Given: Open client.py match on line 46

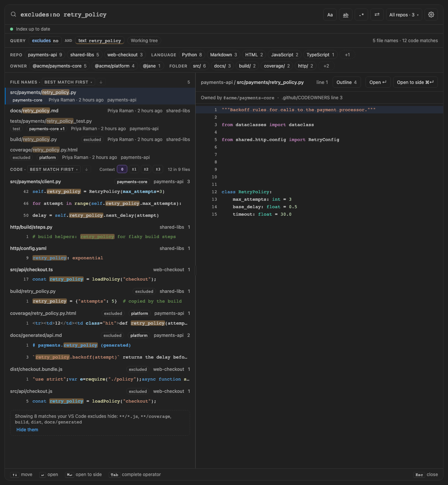Looking at the screenshot, I should pos(100,203).
